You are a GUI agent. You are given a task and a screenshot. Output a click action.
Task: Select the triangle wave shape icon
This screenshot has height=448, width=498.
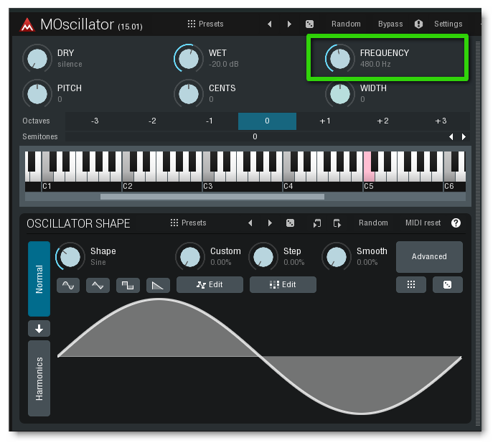coord(98,285)
